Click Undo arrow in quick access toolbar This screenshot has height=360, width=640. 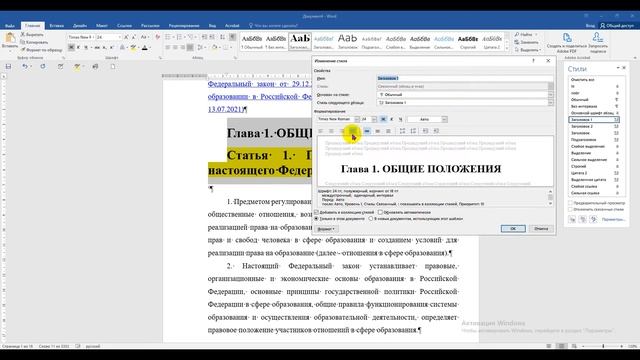(x=25, y=67)
